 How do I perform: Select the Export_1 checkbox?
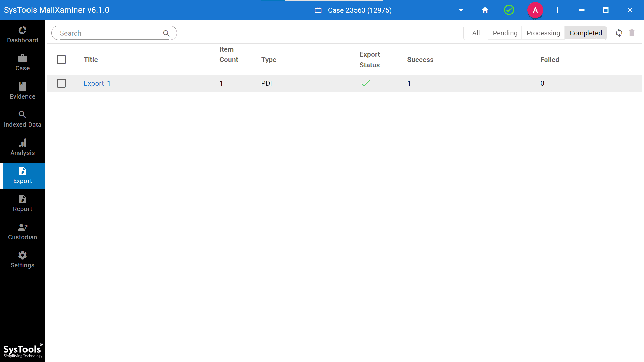point(61,83)
